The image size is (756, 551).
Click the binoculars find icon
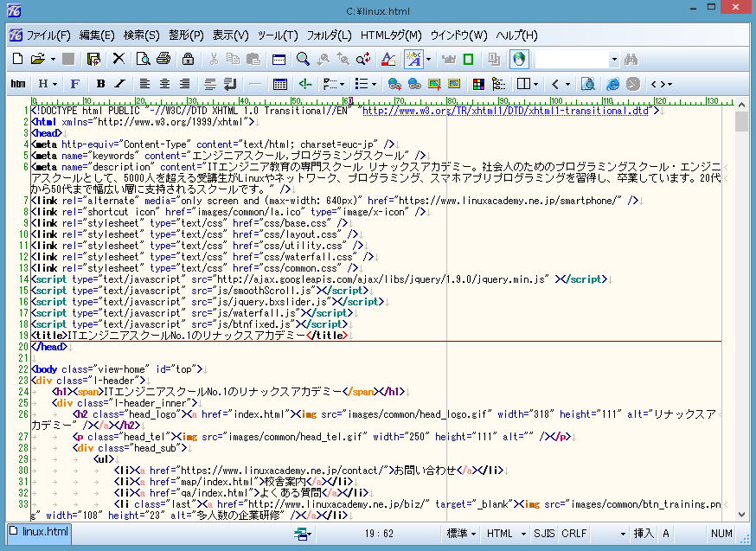pyautogui.click(x=631, y=59)
